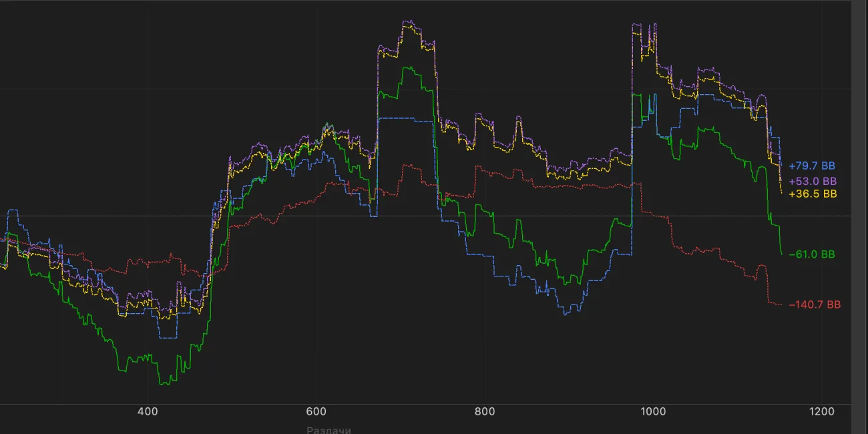The height and width of the screenshot is (434, 868).
Task: Select the purple +53.0 BB label
Action: point(813,182)
